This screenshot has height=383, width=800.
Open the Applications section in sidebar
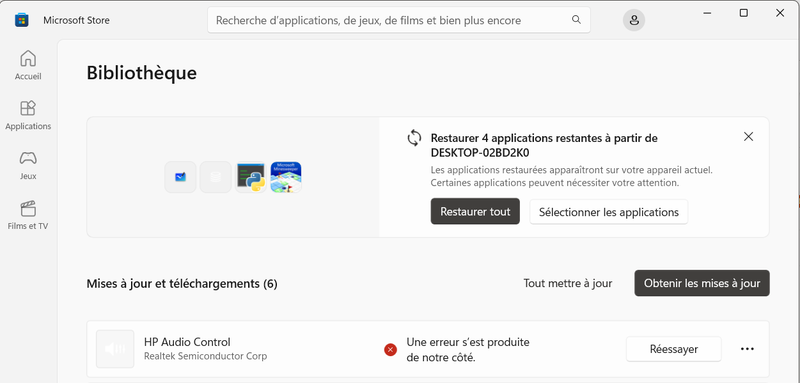point(28,115)
